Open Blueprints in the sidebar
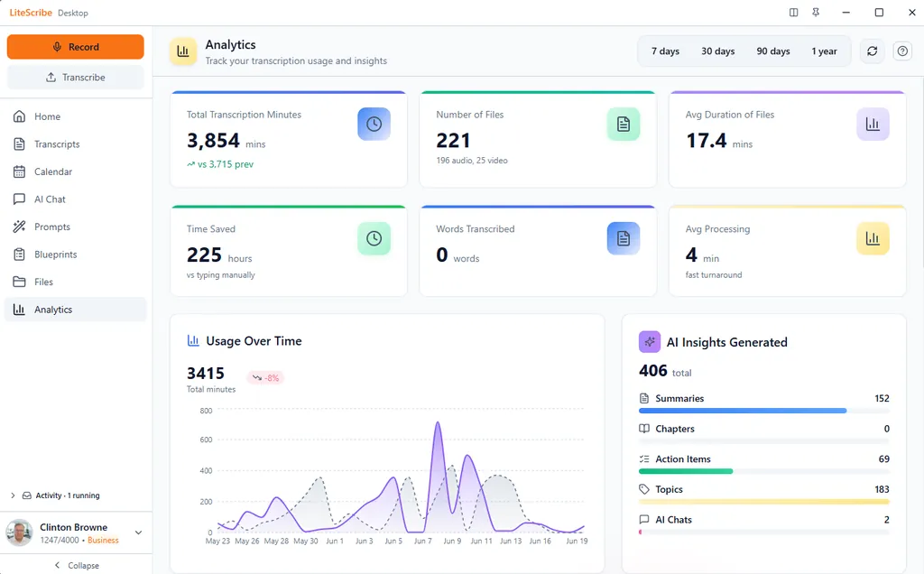 click(x=76, y=255)
